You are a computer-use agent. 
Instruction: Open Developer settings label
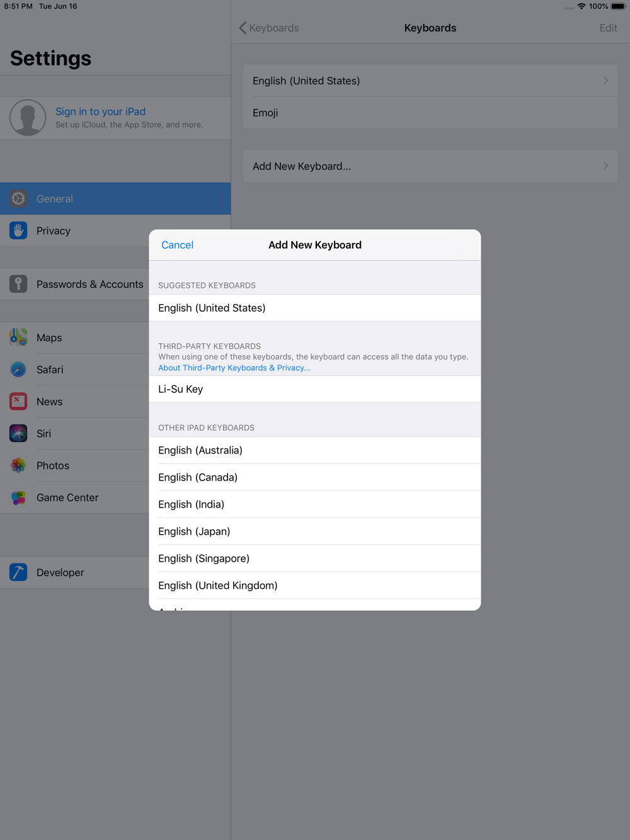pyautogui.click(x=60, y=572)
